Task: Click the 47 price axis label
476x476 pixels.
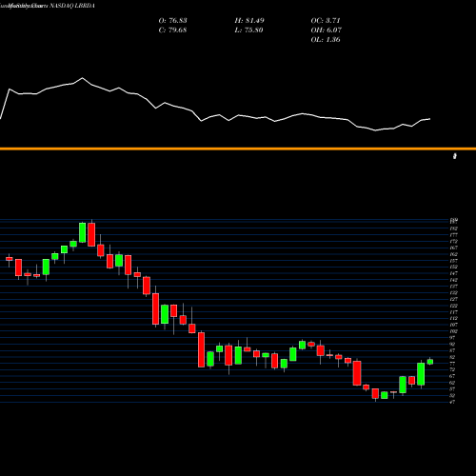Action: pyautogui.click(x=452, y=402)
